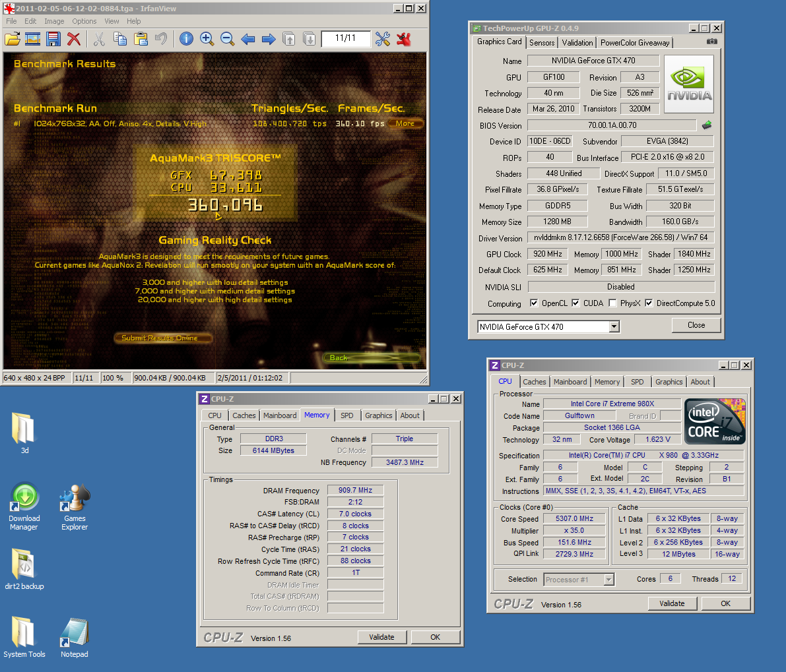Open the image Information icon
Screen dimensions: 786x672
pyautogui.click(x=186, y=38)
